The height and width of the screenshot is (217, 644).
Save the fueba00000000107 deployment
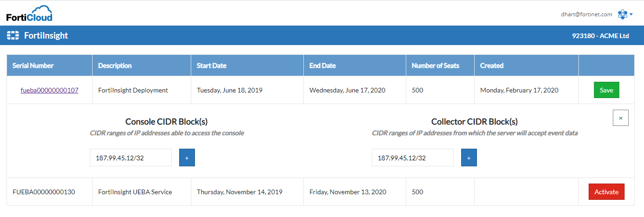click(606, 90)
